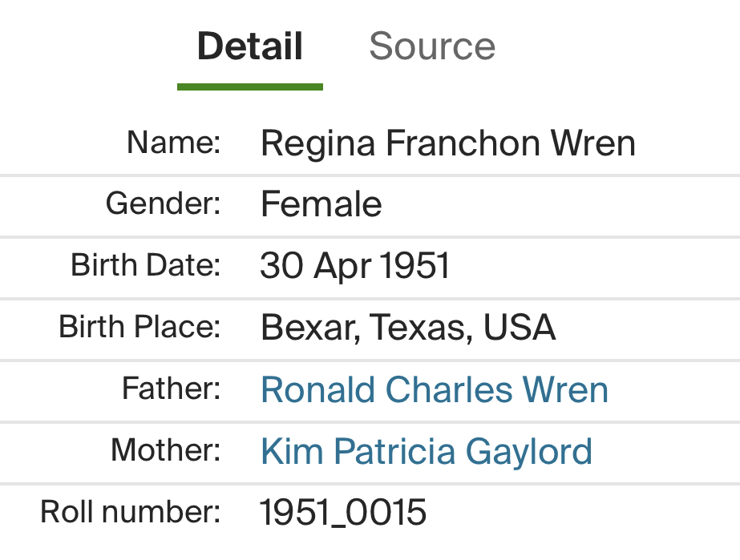
Task: Click the "Gender:" field label
Action: tap(163, 204)
